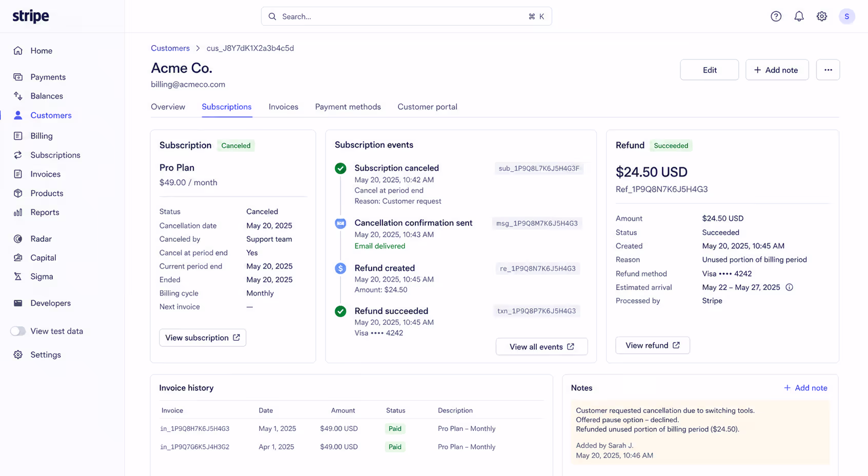868x476 pixels.
Task: Open Products box icon in sidebar
Action: click(x=18, y=193)
